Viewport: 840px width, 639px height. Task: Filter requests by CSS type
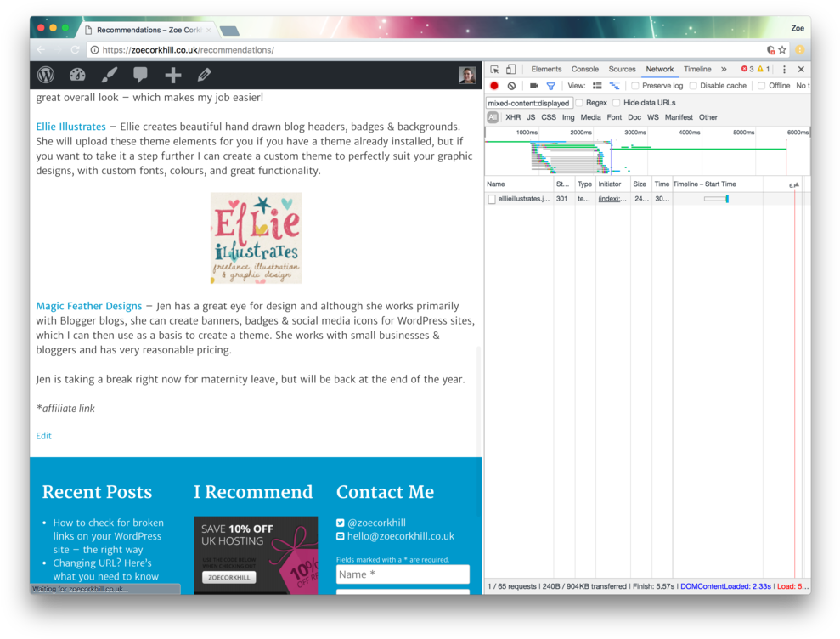(549, 117)
